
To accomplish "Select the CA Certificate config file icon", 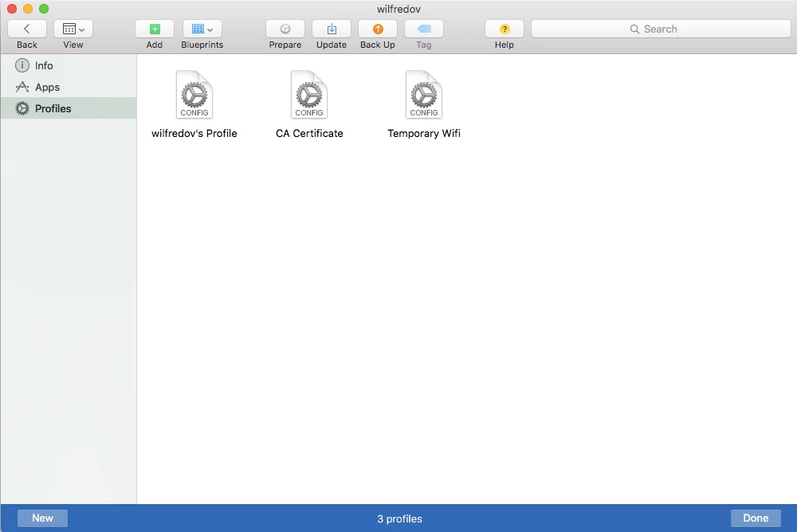I will point(309,95).
